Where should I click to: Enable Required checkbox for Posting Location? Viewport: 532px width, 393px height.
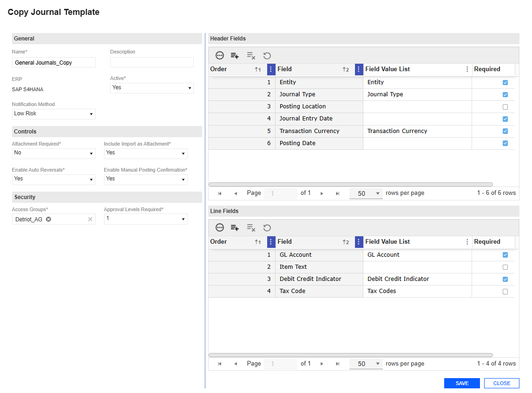(x=505, y=107)
